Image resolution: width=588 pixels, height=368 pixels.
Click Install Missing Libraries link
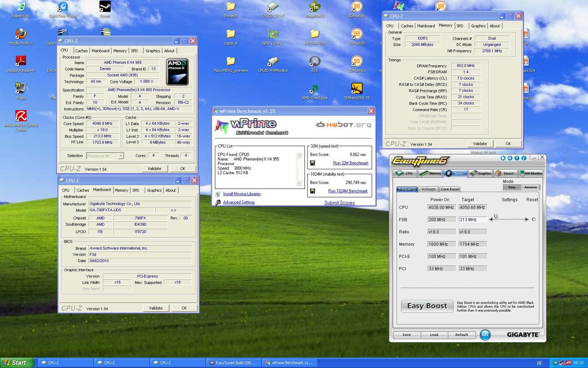tap(242, 194)
